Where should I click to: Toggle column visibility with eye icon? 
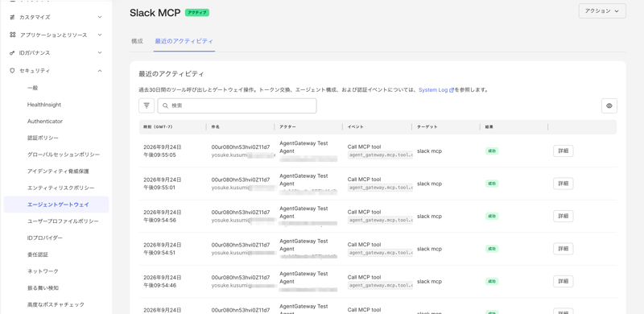point(609,105)
